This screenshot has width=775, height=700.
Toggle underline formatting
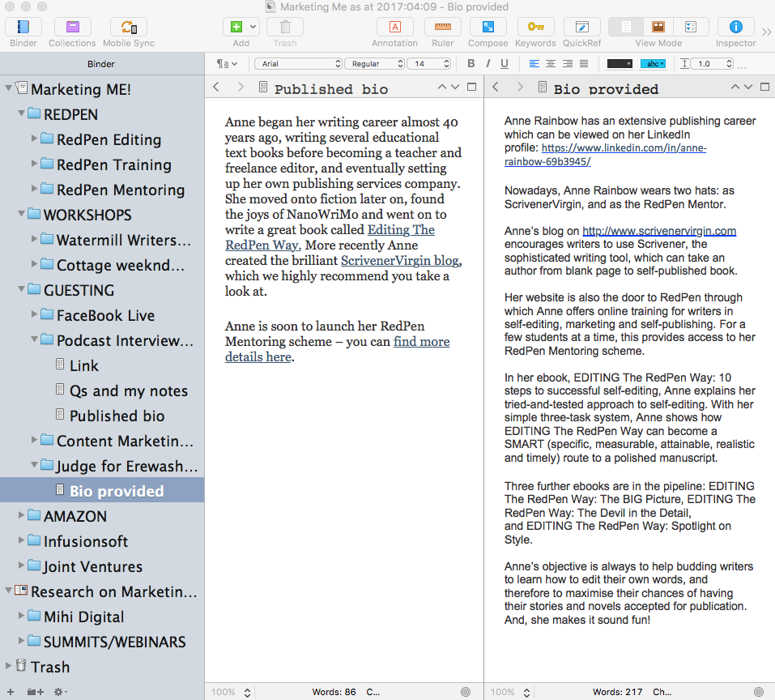coord(505,63)
